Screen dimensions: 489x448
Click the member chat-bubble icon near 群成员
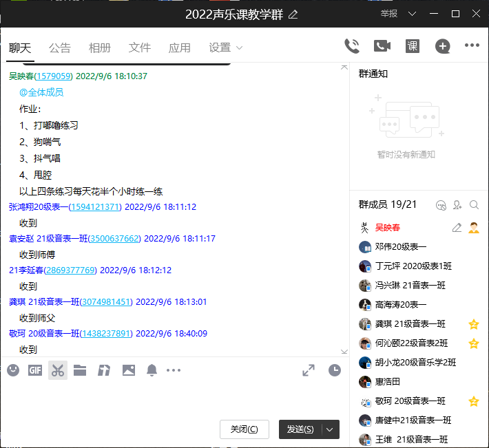(441, 205)
